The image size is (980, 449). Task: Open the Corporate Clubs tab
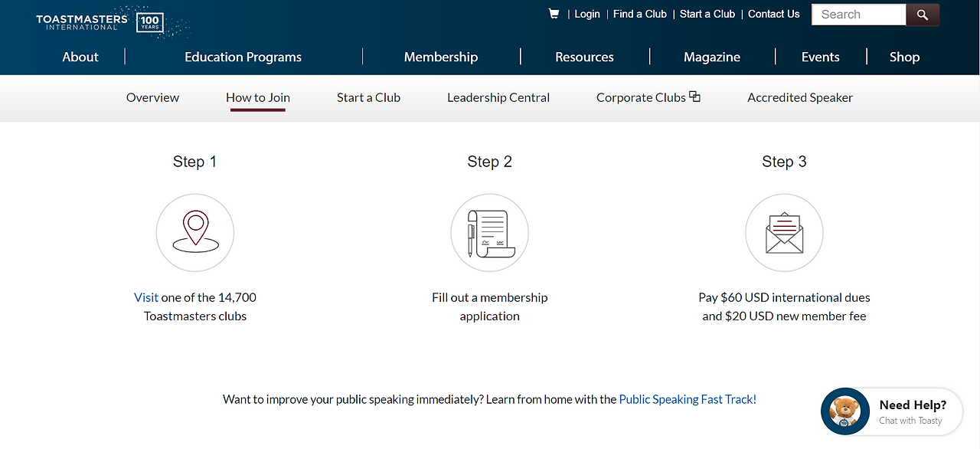pos(641,97)
